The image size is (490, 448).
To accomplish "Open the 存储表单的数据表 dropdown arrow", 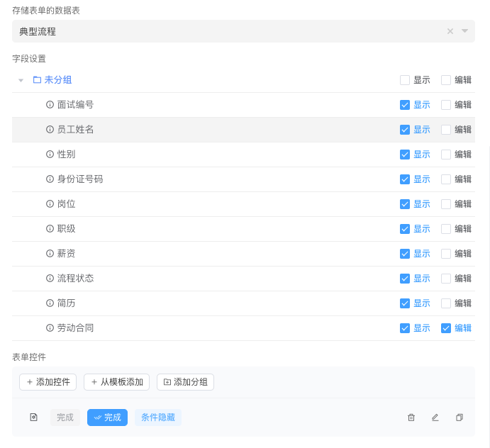I will [465, 31].
